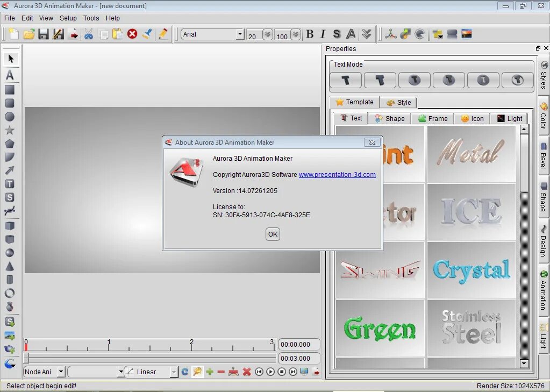This screenshot has height=392, width=550.
Task: Select the second Text Mode button
Action: click(380, 80)
